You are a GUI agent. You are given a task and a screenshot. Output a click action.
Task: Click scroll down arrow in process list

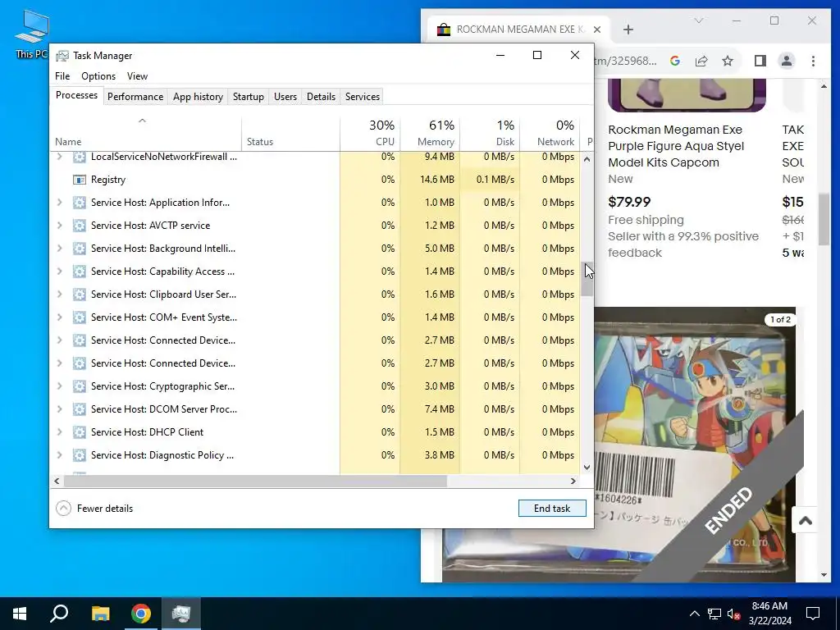click(587, 467)
